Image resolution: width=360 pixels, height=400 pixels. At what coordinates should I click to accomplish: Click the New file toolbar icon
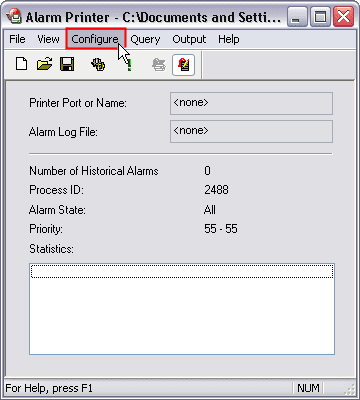(22, 64)
